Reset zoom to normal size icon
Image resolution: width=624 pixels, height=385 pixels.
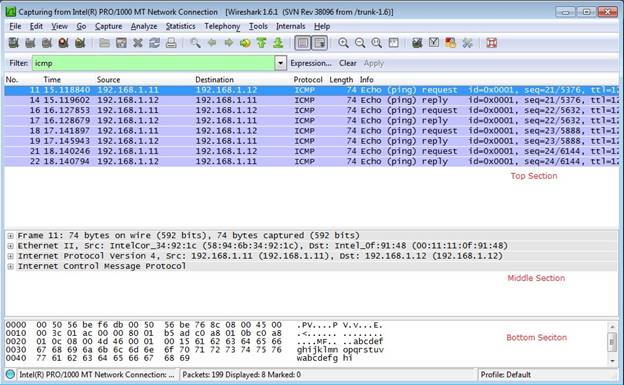tap(376, 43)
